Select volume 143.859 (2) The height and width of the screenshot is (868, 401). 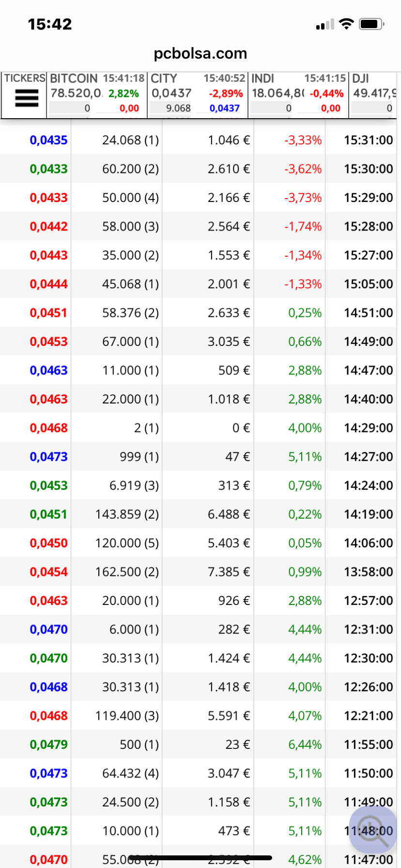coord(127,514)
